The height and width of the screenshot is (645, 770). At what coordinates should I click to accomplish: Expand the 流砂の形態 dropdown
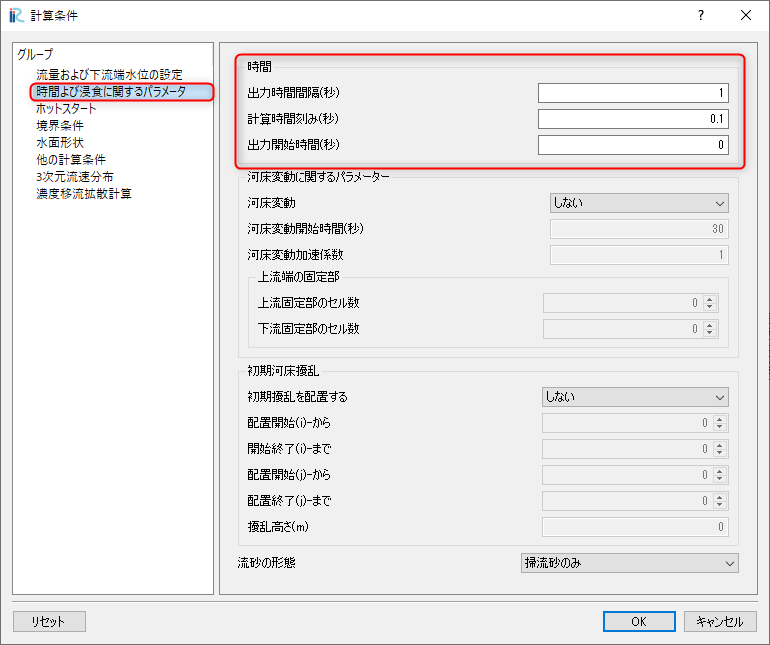point(629,563)
